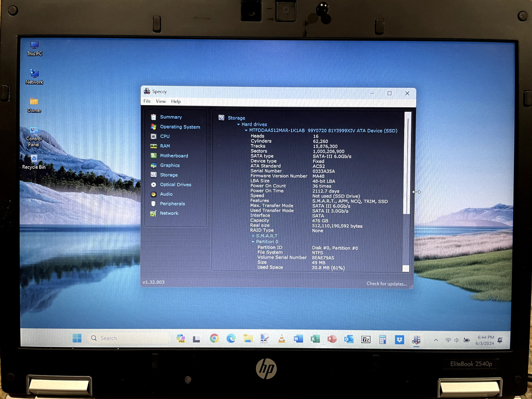The height and width of the screenshot is (399, 532).
Task: Open the Wi-Fi network tray icon
Action: [x=448, y=340]
